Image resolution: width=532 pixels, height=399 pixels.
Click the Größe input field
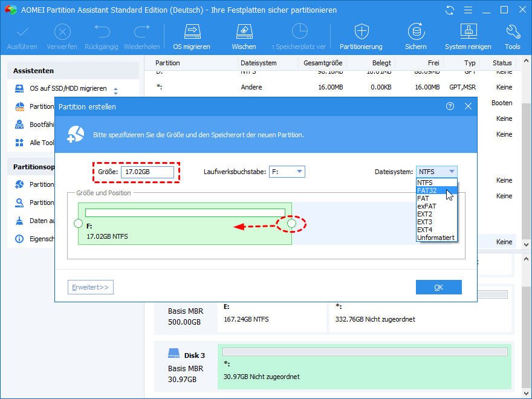(148, 172)
